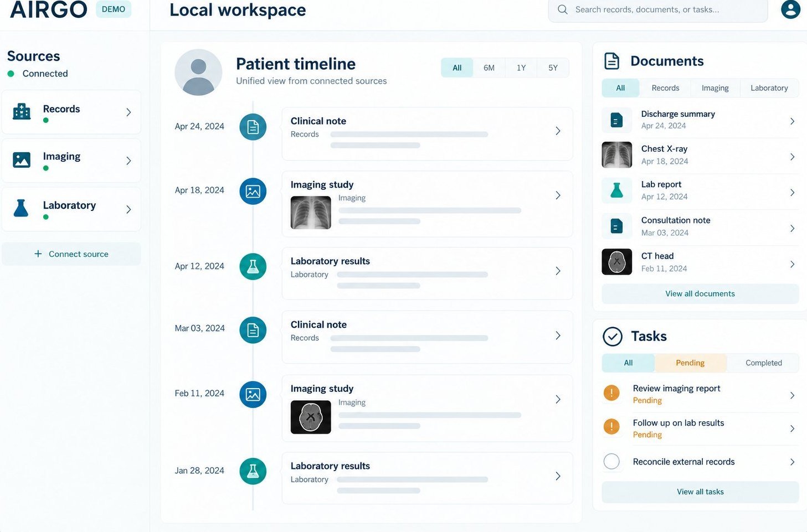Open the CT head thumbnail in Documents

coord(616,262)
